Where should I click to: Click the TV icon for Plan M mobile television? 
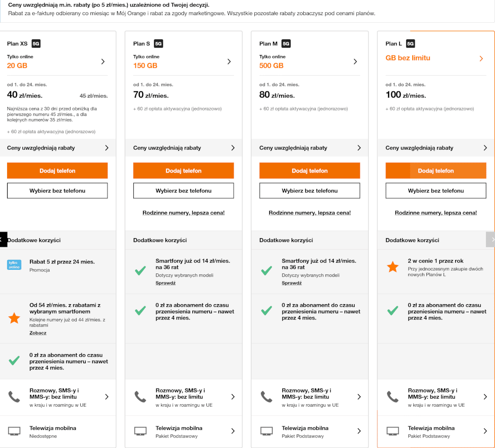(x=266, y=431)
